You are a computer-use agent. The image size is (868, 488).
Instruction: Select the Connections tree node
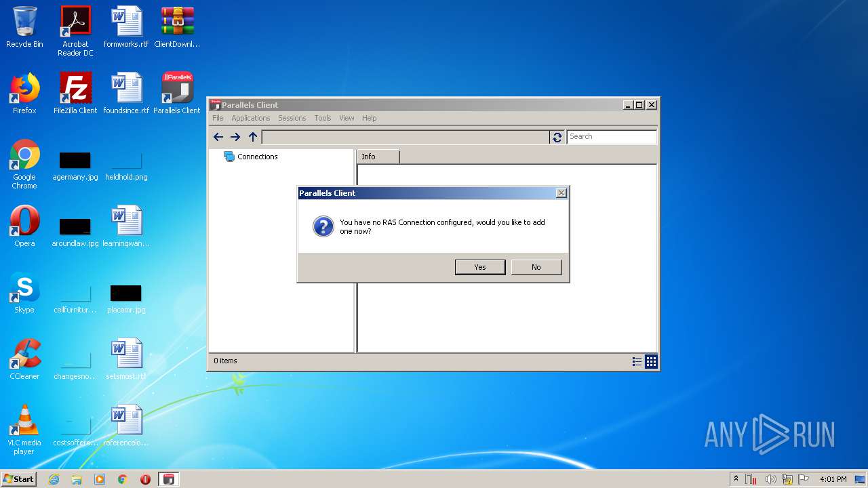[x=251, y=157]
